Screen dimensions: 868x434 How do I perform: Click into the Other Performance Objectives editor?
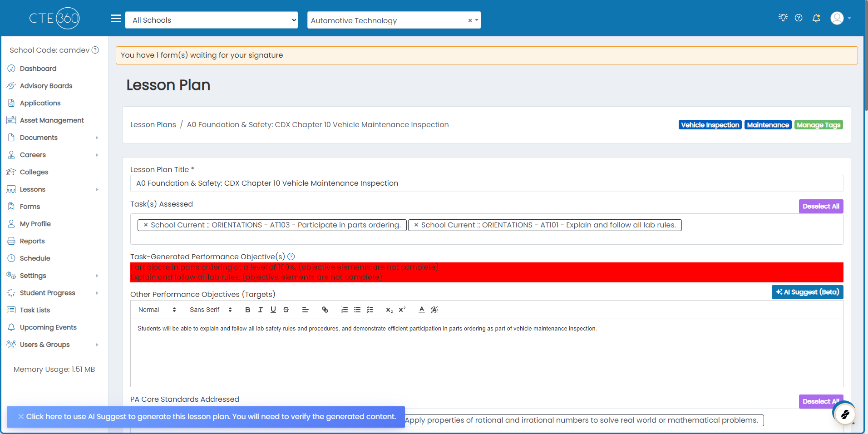487,353
